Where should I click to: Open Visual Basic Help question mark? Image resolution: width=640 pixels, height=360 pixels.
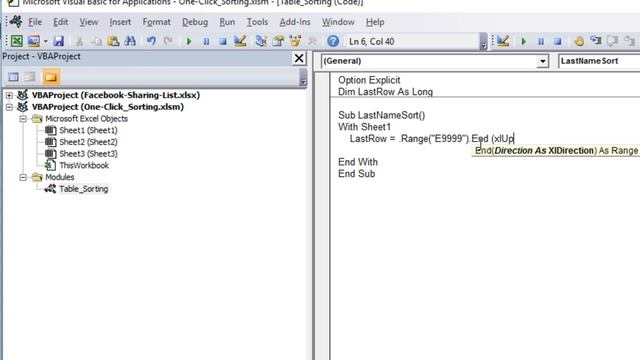(333, 41)
